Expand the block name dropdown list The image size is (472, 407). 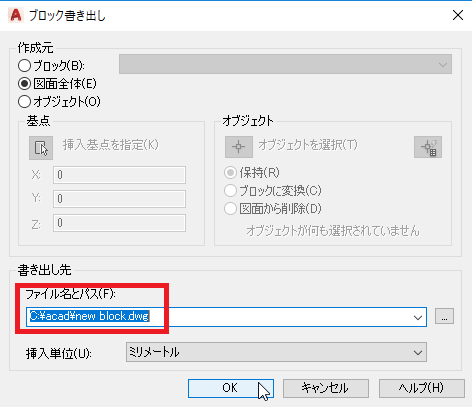pos(285,64)
